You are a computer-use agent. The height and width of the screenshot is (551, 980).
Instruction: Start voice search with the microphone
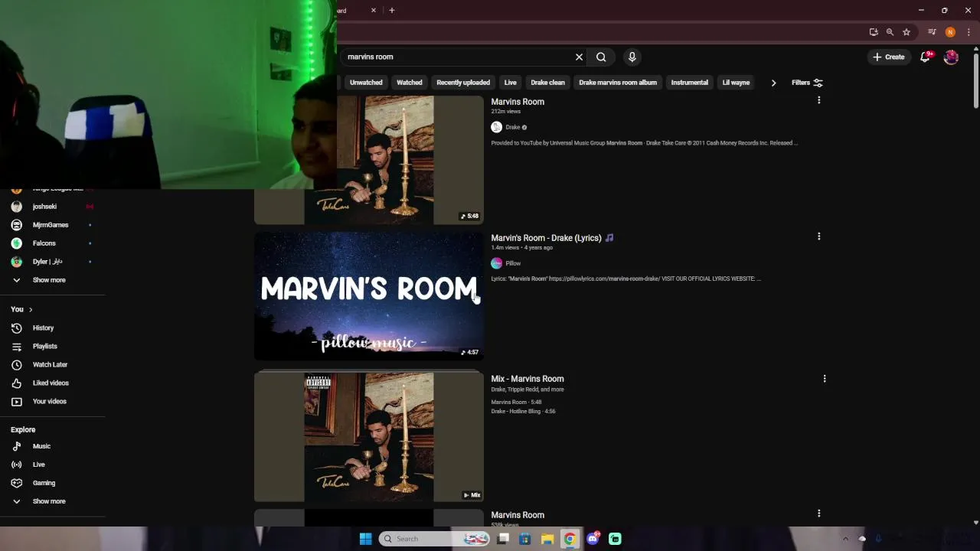click(x=632, y=57)
